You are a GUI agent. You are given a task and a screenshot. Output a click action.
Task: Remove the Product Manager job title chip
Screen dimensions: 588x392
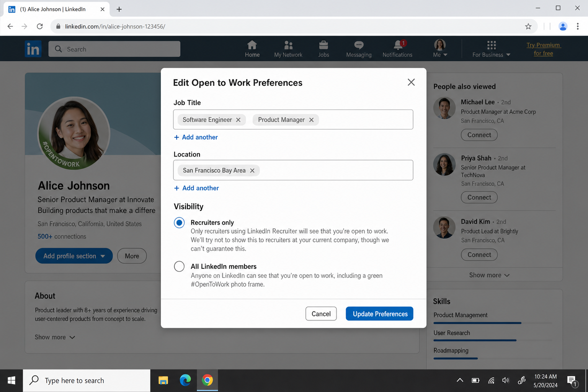[x=311, y=120]
